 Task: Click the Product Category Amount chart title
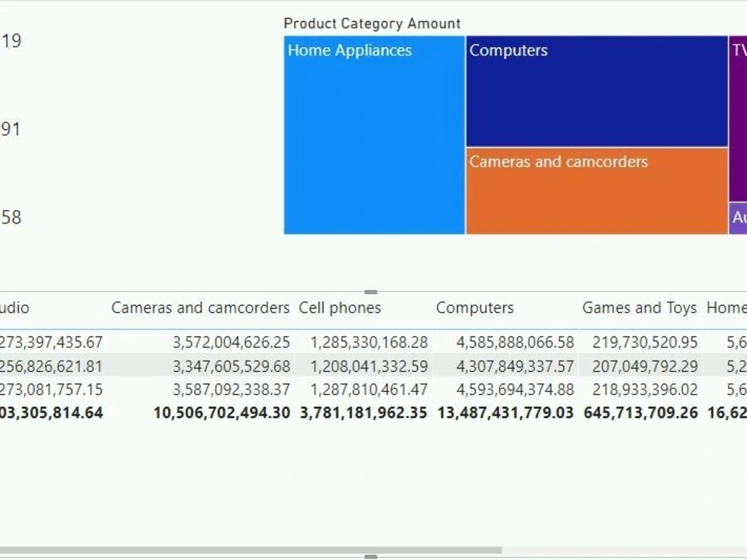pyautogui.click(x=372, y=23)
